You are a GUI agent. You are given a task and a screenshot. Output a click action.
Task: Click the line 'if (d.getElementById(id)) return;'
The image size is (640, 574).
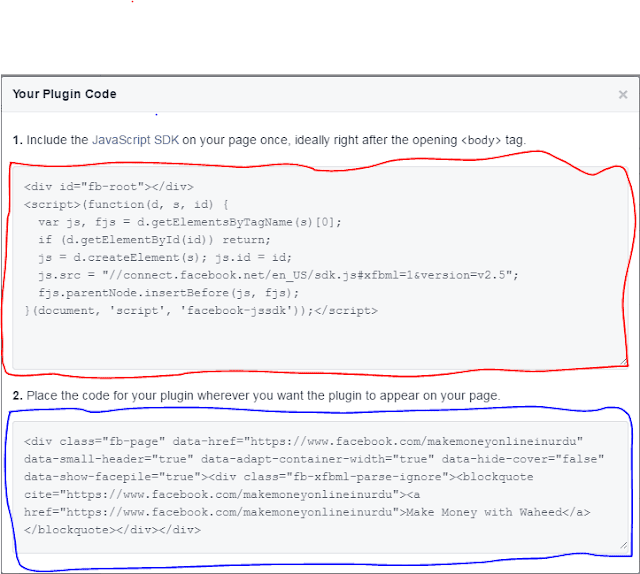pyautogui.click(x=154, y=240)
